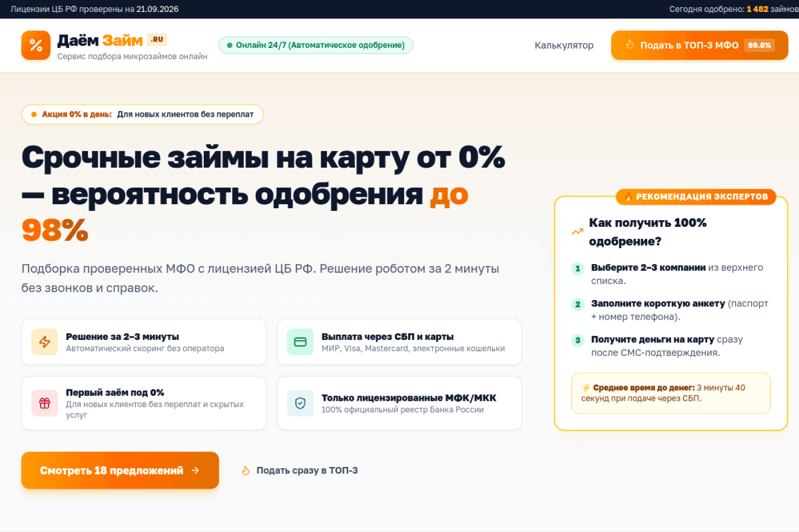The image size is (799, 532).
Task: Click the step 2 number badge
Action: pos(578,304)
